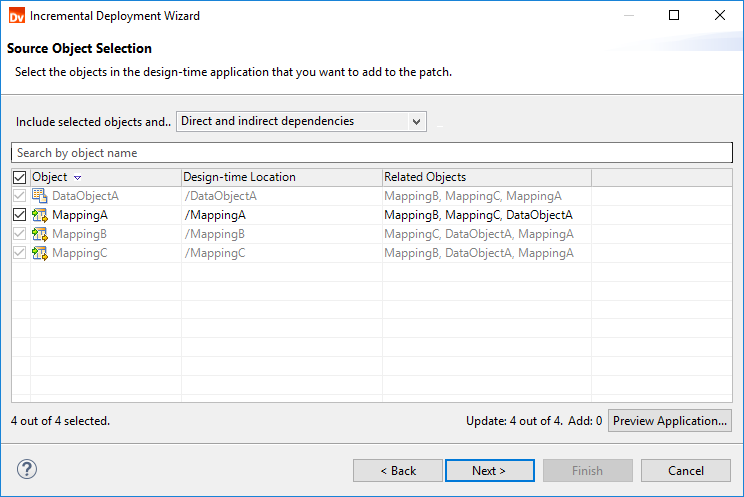Sort by Related Objects column header
This screenshot has height=497, width=744.
(425, 177)
